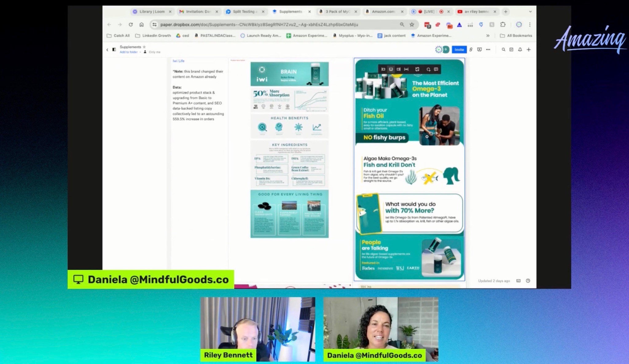Open the browser extensions puzzle icon
629x364 pixels.
[x=503, y=25]
